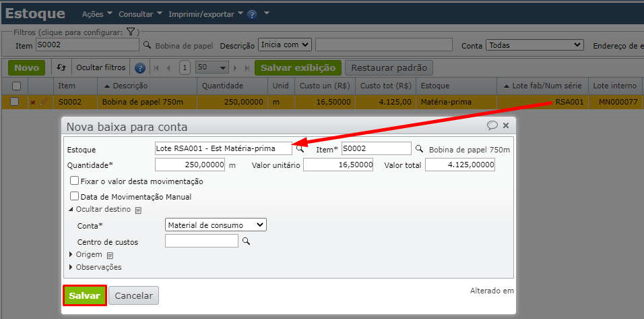Open comment bubble icon in dialog header
The height and width of the screenshot is (319, 644).
(x=492, y=125)
